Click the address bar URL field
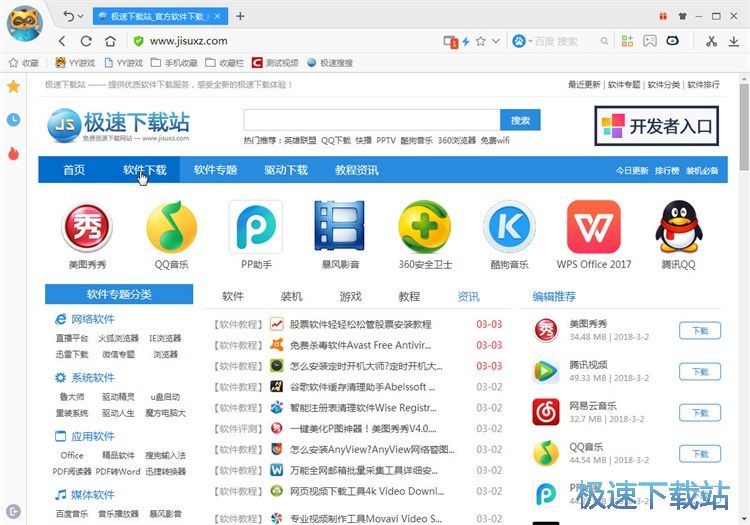The width and height of the screenshot is (750, 525). coord(287,41)
